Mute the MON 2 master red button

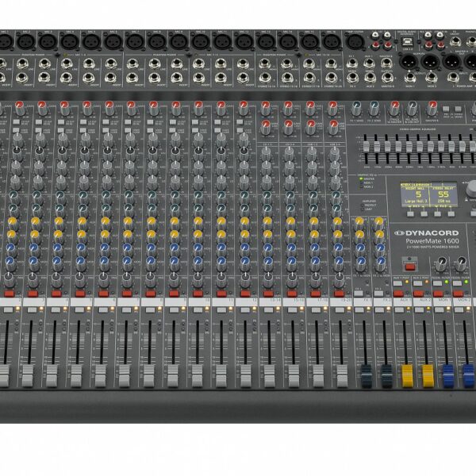tap(458, 294)
